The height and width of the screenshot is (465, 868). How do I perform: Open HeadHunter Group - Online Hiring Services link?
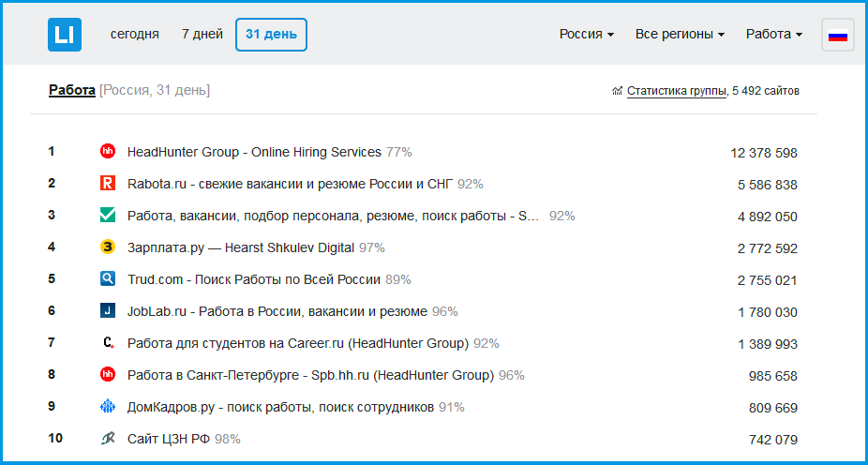point(254,152)
